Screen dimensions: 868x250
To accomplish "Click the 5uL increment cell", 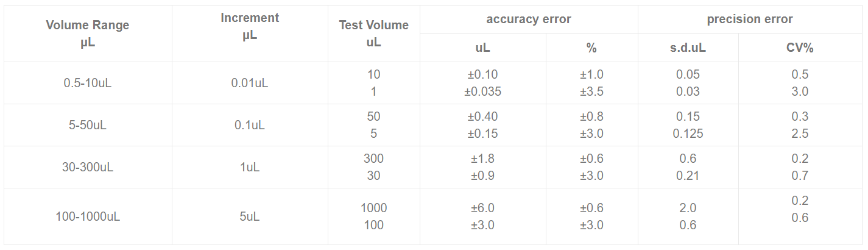I will pyautogui.click(x=250, y=216).
